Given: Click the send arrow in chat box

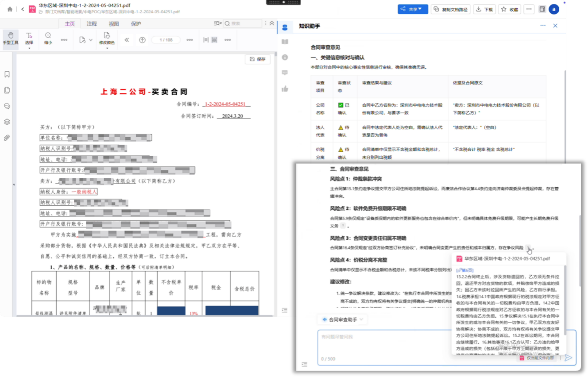Looking at the screenshot, I should click(568, 358).
